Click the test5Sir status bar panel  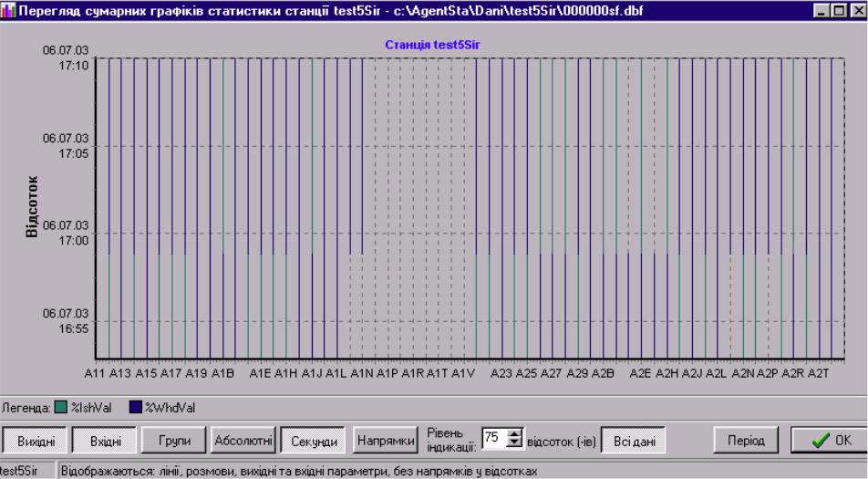click(27, 472)
